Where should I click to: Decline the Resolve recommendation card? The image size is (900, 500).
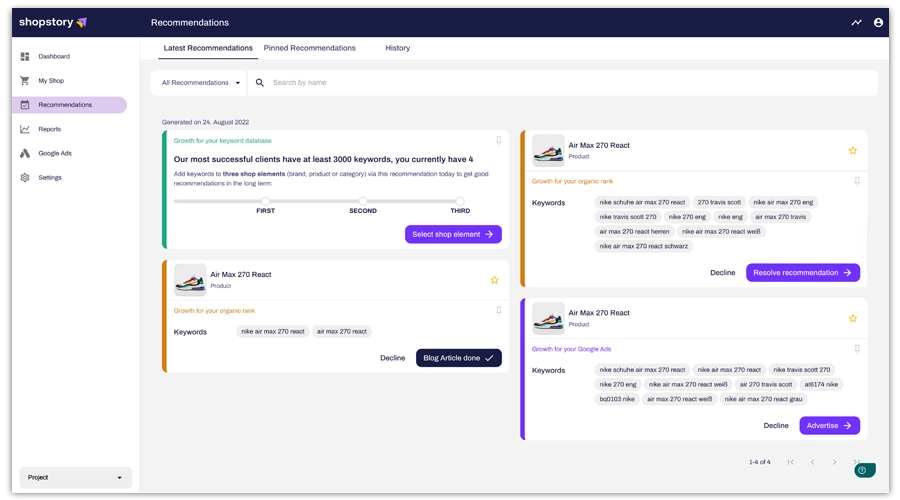click(723, 273)
